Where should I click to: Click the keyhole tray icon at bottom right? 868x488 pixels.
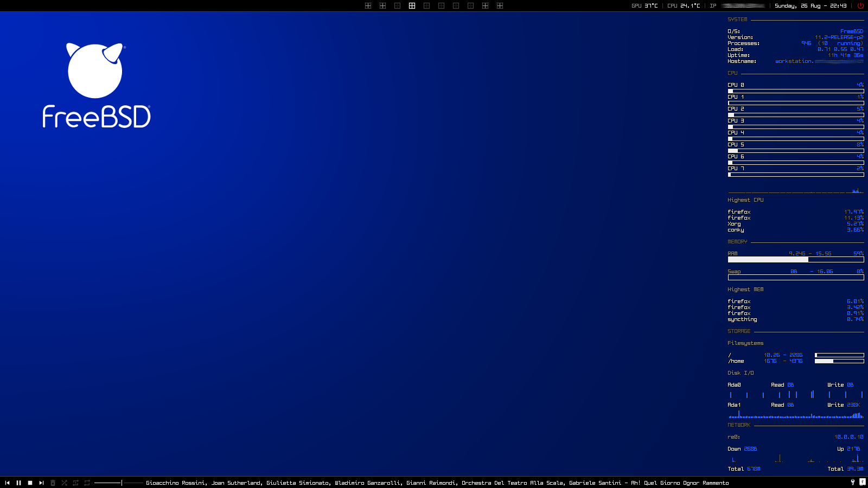(852, 482)
